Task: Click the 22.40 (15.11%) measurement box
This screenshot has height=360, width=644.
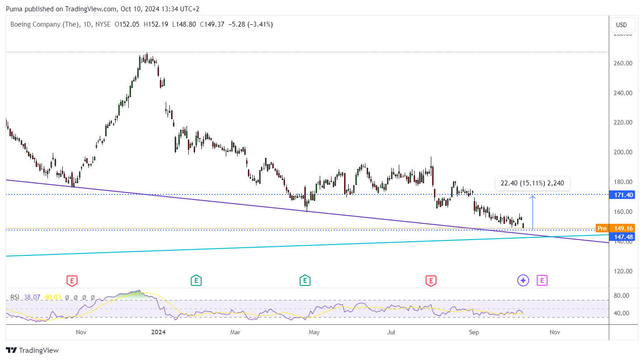Action: (x=533, y=183)
